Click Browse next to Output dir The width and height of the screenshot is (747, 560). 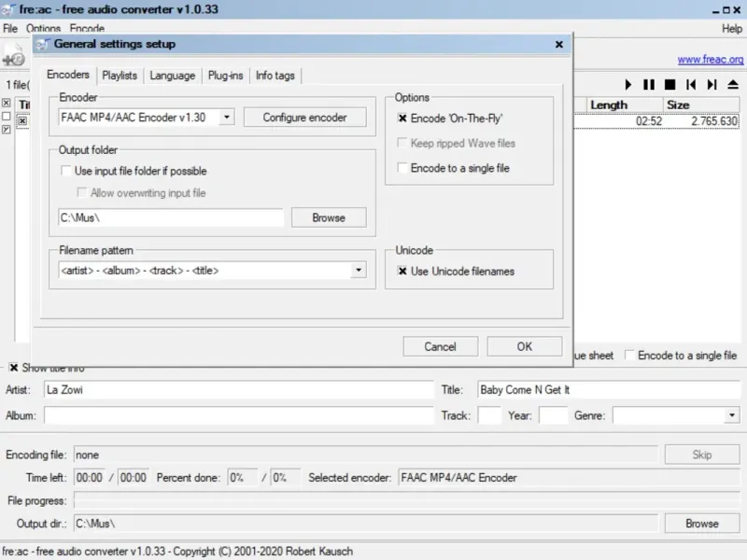pos(702,524)
